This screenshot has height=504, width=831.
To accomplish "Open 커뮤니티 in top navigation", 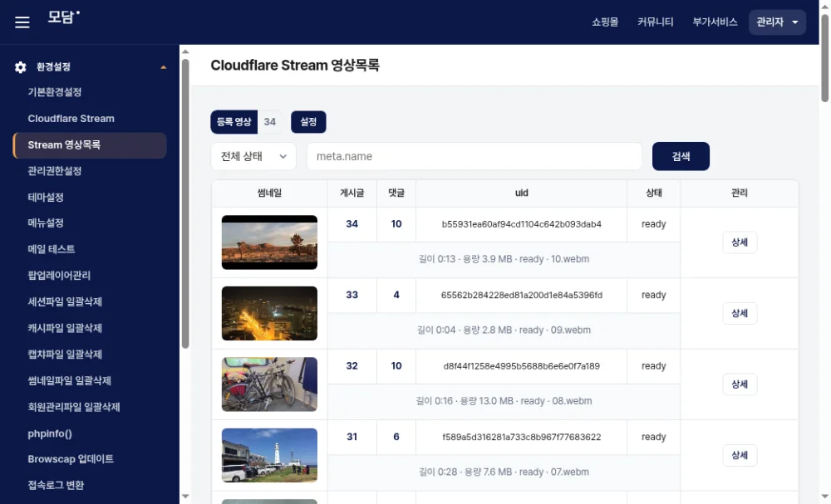I will 655,22.
